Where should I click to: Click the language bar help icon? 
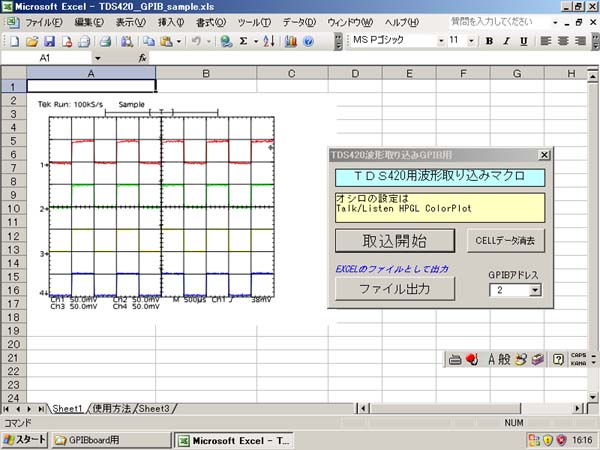tap(558, 359)
